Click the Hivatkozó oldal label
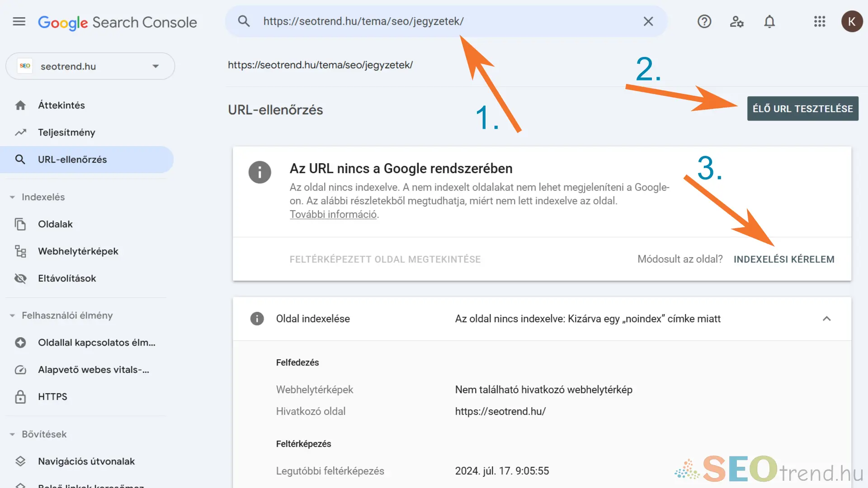Screen dimensions: 868x488 point(311,412)
